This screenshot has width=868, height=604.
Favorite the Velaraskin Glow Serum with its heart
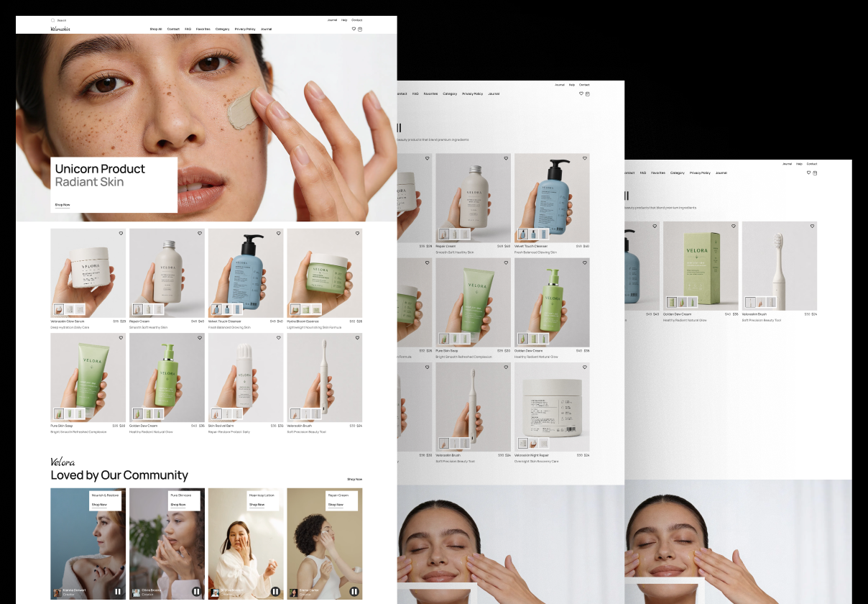tap(121, 233)
